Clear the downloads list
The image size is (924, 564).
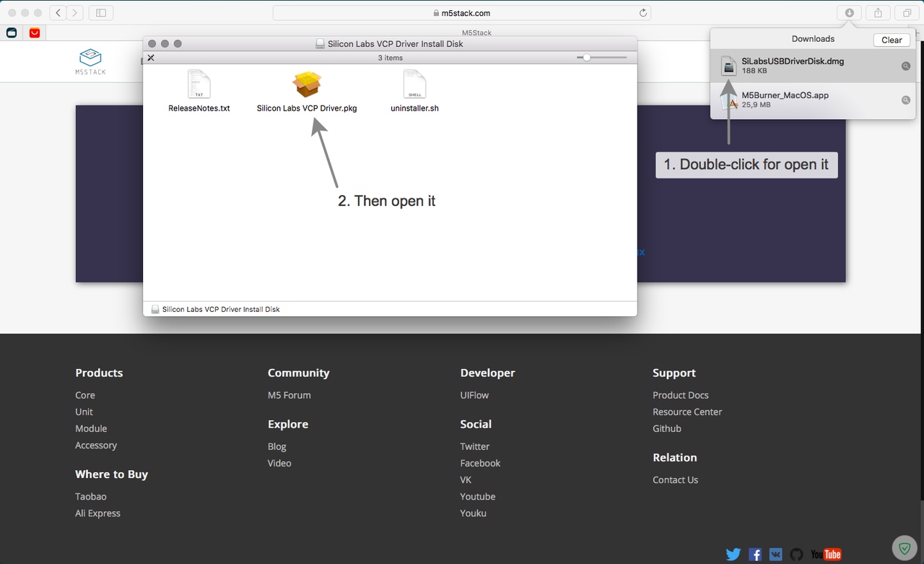click(x=892, y=40)
